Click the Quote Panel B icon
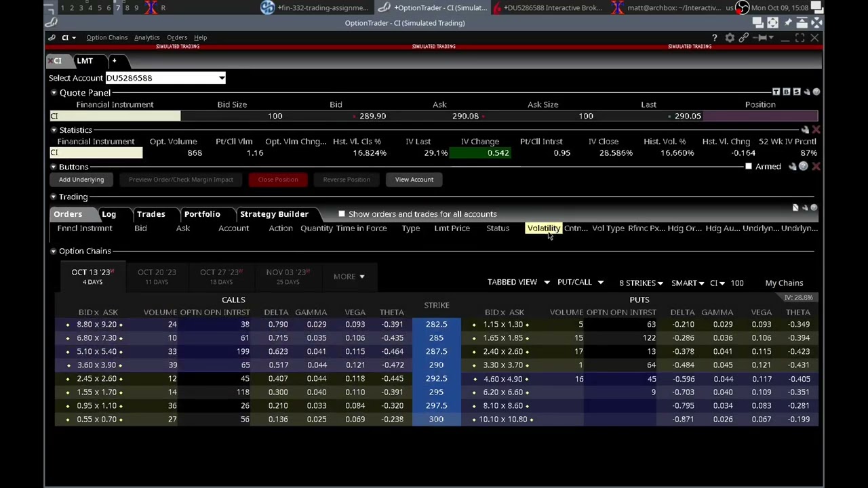 [x=786, y=91]
